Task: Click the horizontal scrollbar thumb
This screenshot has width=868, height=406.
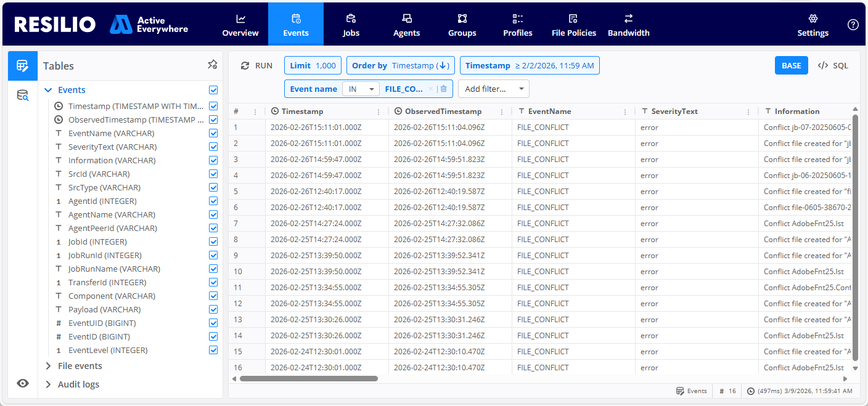Action: coord(309,378)
